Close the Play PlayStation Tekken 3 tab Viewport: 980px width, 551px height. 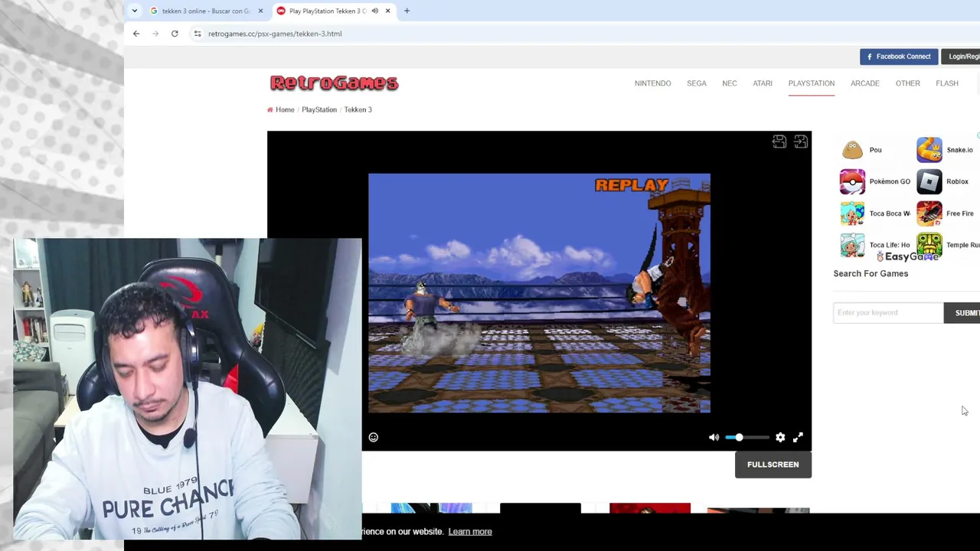click(388, 11)
